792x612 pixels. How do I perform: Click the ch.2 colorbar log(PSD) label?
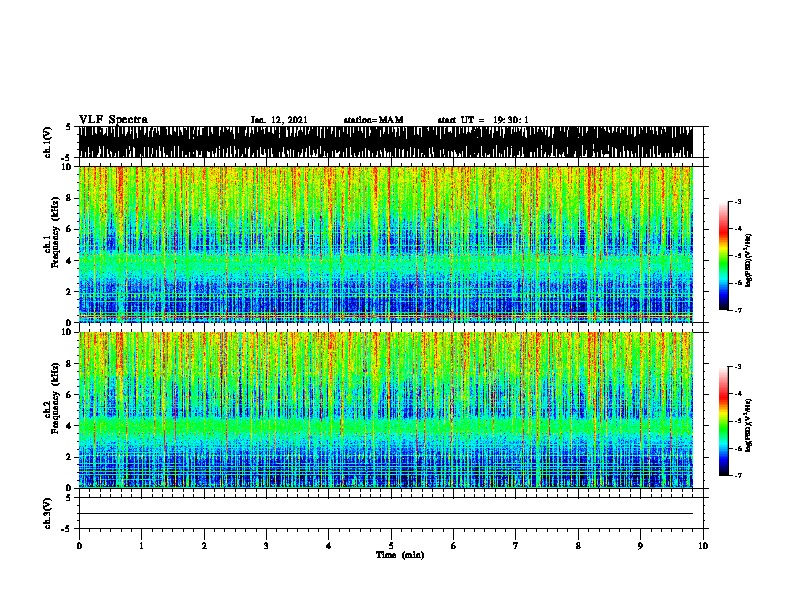[749, 425]
